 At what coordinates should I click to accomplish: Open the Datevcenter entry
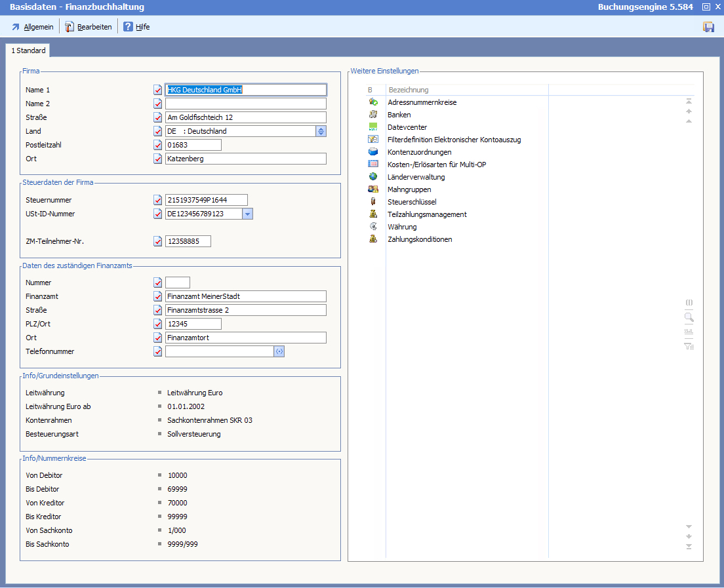coord(407,127)
